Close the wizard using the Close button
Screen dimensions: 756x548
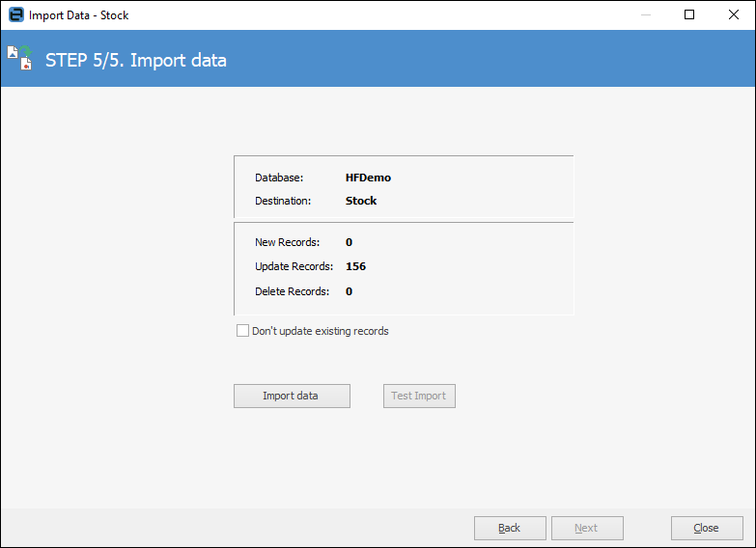(x=707, y=529)
